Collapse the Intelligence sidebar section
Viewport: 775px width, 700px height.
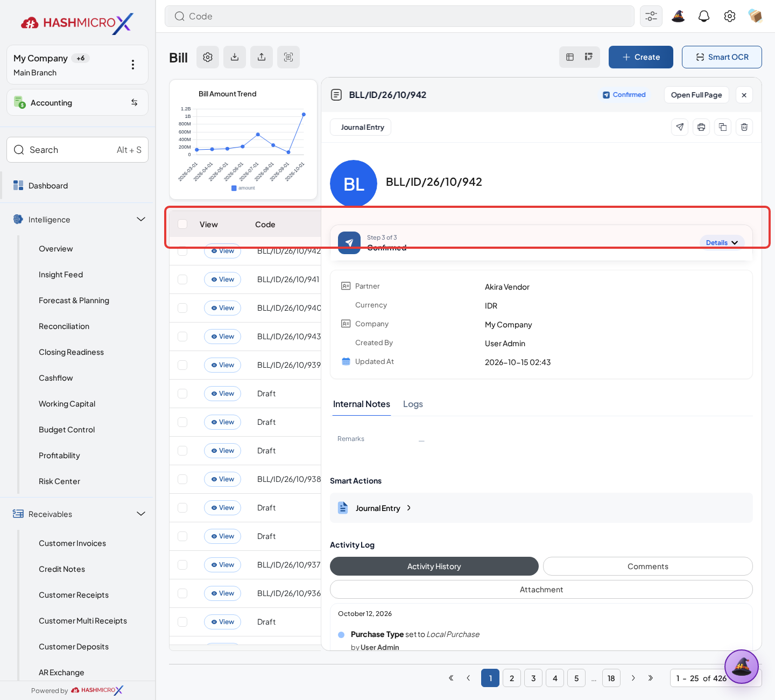point(141,219)
